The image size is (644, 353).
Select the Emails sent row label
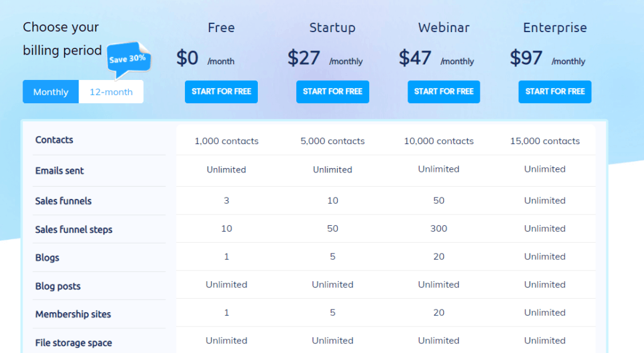click(59, 171)
